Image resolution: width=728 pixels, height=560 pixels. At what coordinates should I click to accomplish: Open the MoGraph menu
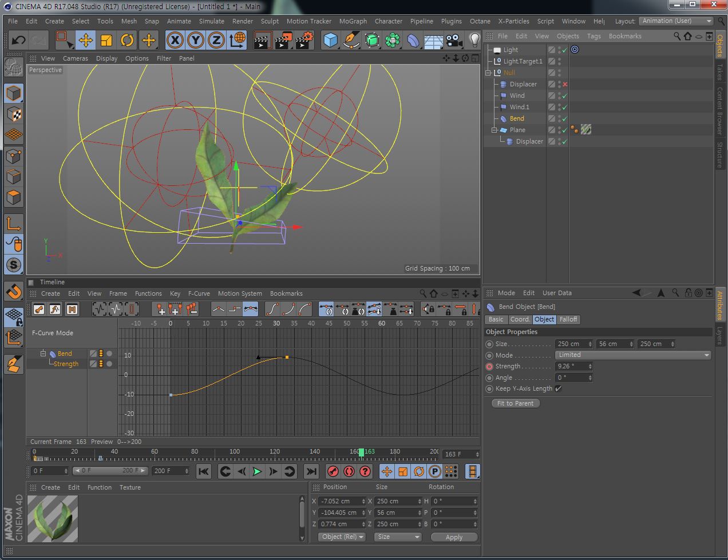click(353, 21)
